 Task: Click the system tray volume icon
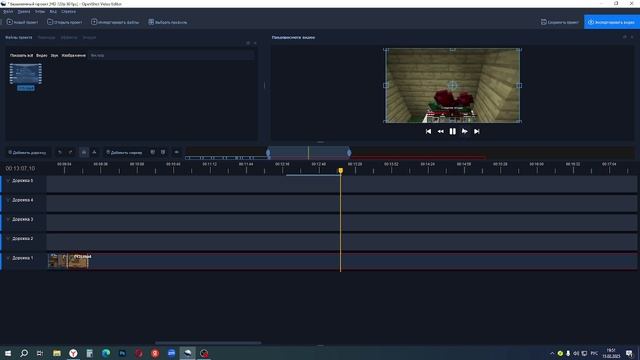[576, 353]
